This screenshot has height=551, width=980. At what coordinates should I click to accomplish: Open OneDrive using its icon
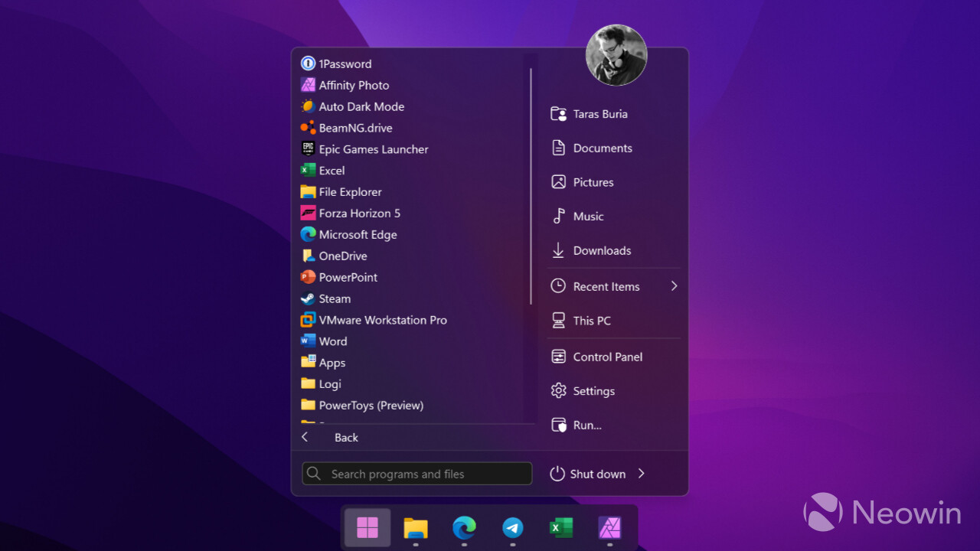(308, 256)
